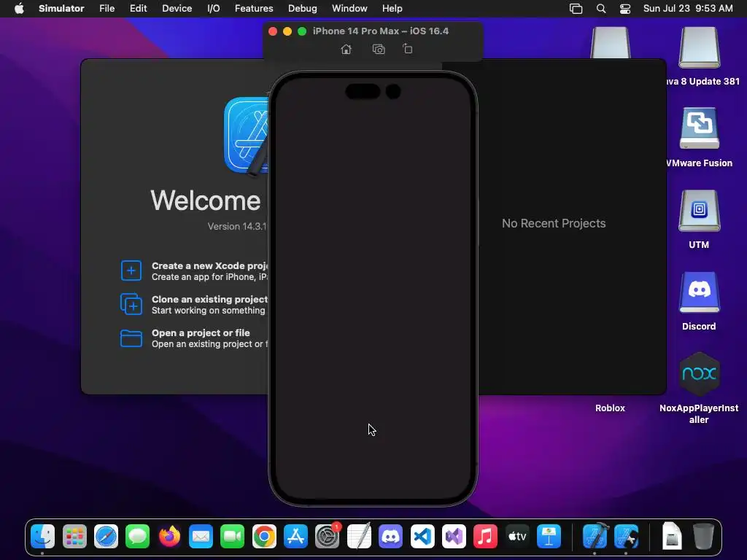Open the Simulator app menu

61,9
